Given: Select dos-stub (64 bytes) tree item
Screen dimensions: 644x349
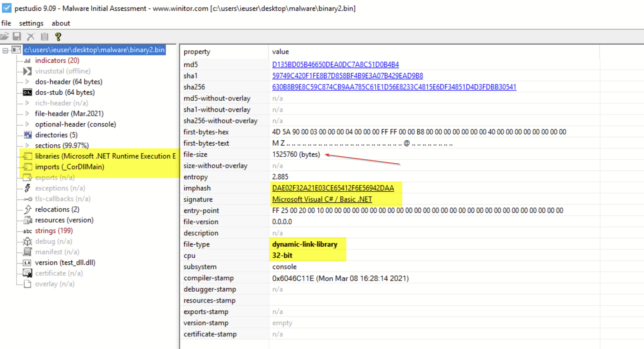Looking at the screenshot, I should pos(65,92).
